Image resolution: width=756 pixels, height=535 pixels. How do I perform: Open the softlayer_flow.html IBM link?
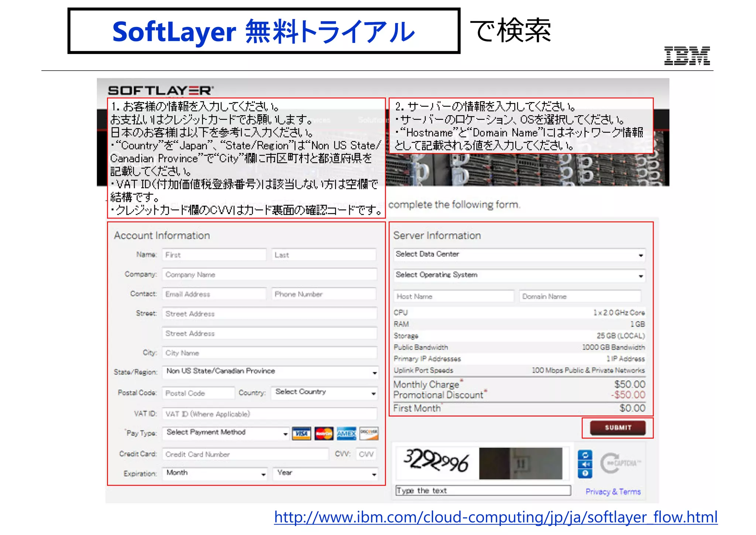[495, 517]
